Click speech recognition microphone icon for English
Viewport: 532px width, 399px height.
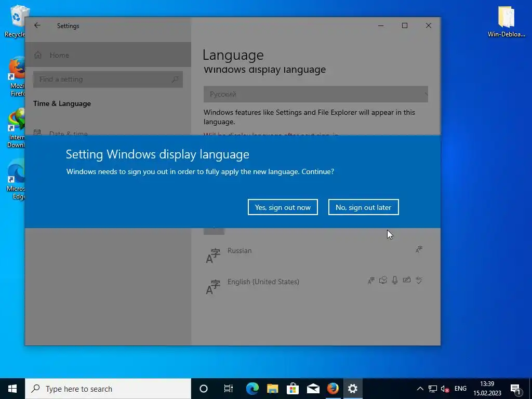tap(395, 280)
